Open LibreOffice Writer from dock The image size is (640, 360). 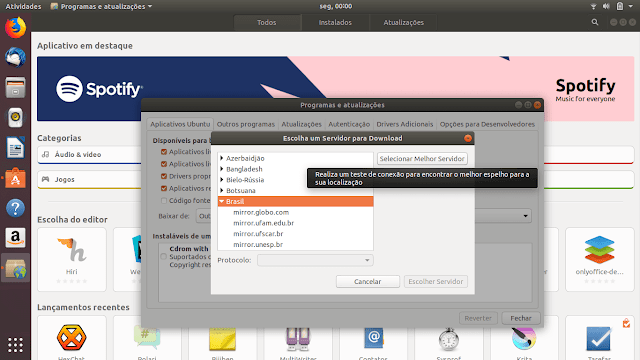(16, 148)
